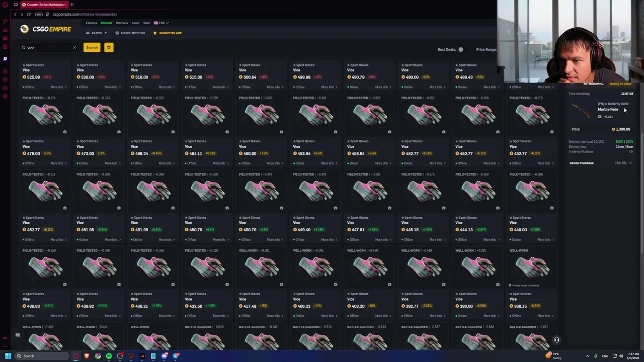Expand the Games dropdown menu

(97, 33)
